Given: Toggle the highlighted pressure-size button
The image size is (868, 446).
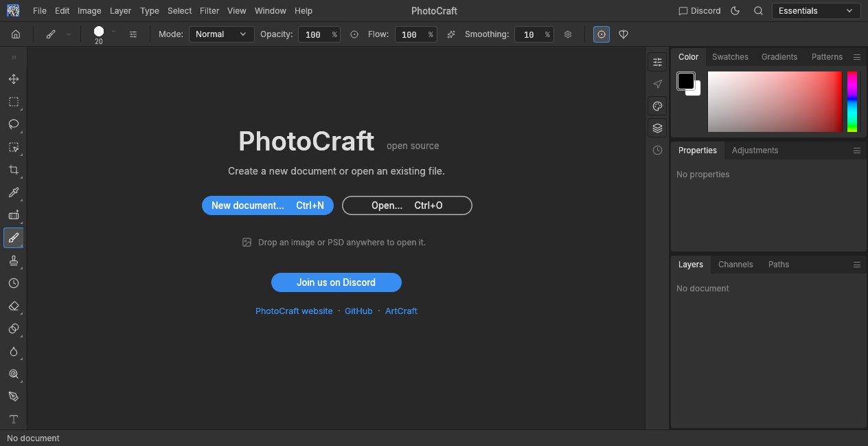Looking at the screenshot, I should point(602,34).
